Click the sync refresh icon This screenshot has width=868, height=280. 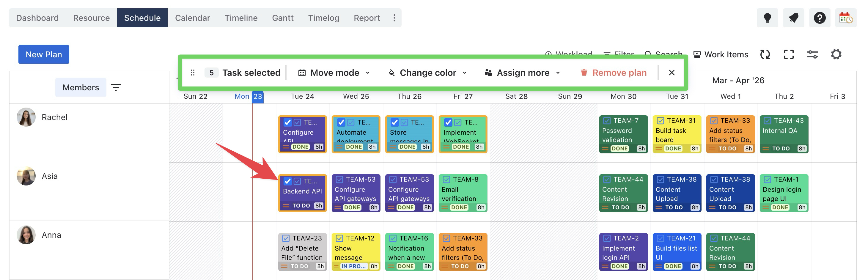point(765,54)
